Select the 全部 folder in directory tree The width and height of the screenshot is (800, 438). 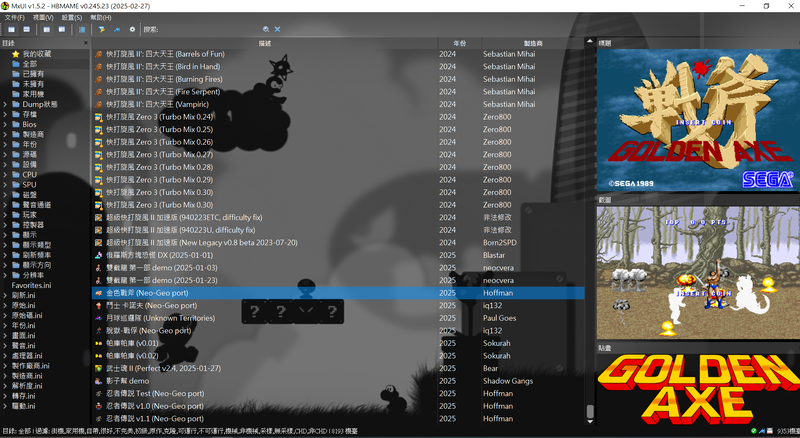tap(24, 64)
